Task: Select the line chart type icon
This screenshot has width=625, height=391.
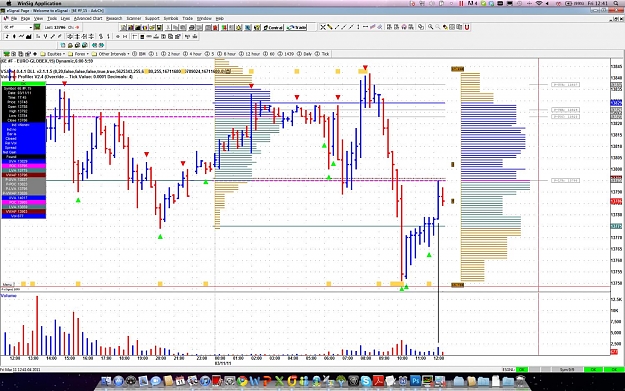Action: coord(22,36)
